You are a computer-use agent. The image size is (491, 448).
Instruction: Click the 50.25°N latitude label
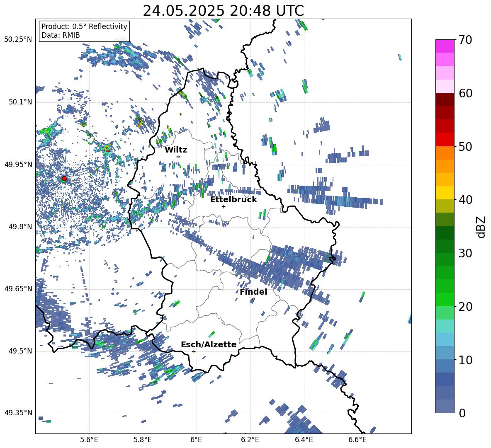coord(18,40)
